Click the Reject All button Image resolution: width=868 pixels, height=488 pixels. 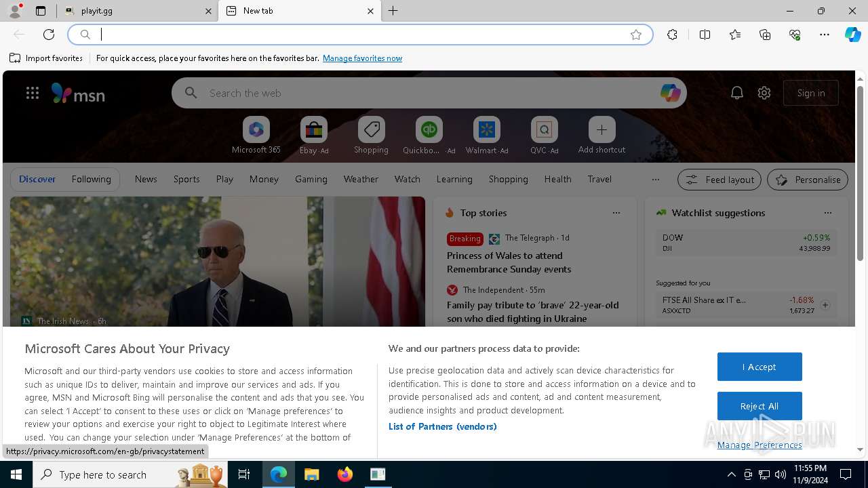tap(759, 406)
